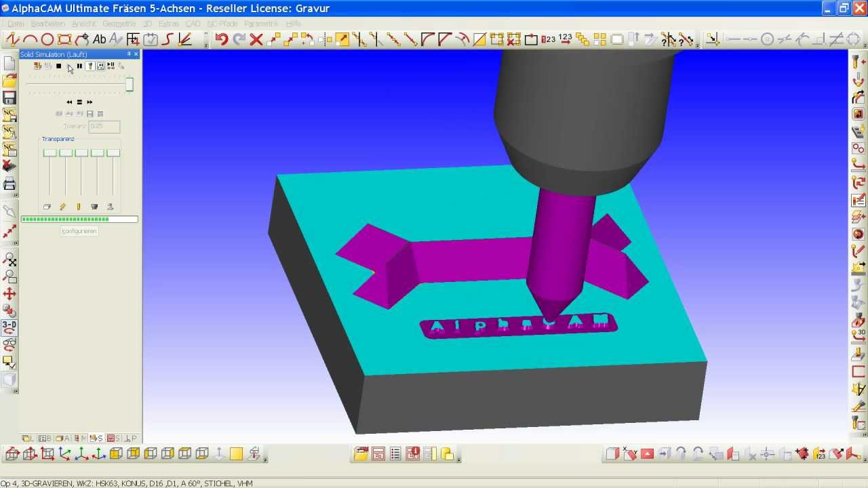Switch to the S tab at panel bottom
This screenshot has height=488, width=868.
point(96,439)
